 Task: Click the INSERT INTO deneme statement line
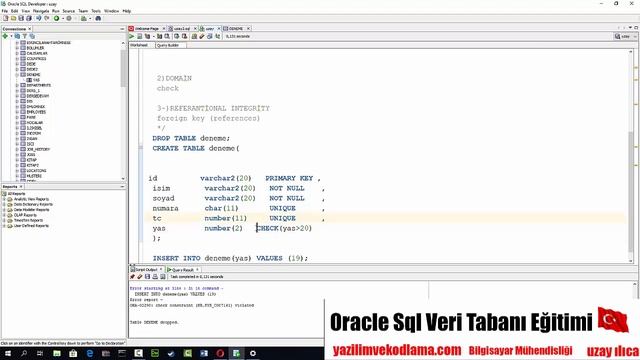tap(230, 258)
